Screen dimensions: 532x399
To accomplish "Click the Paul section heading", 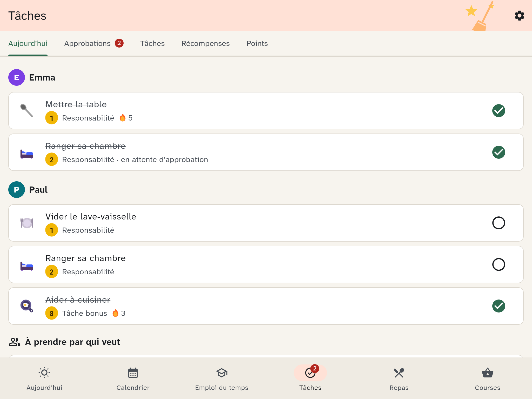I will point(38,190).
